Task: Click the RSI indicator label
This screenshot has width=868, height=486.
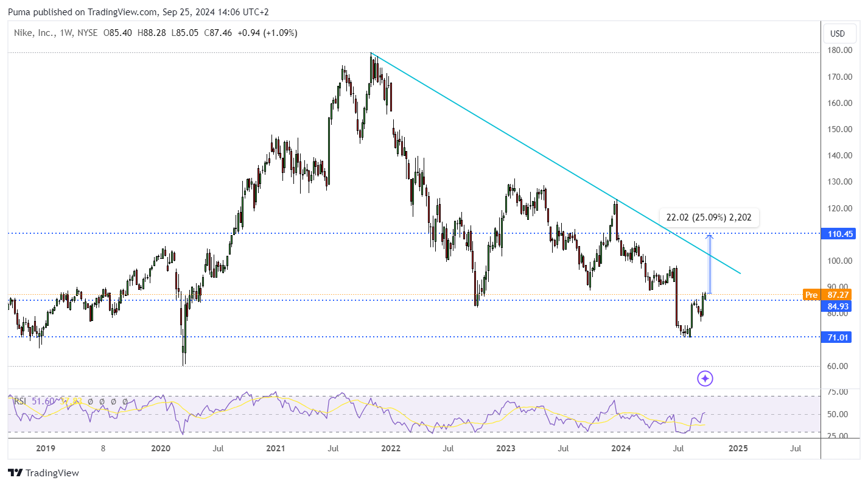Action: (x=19, y=401)
